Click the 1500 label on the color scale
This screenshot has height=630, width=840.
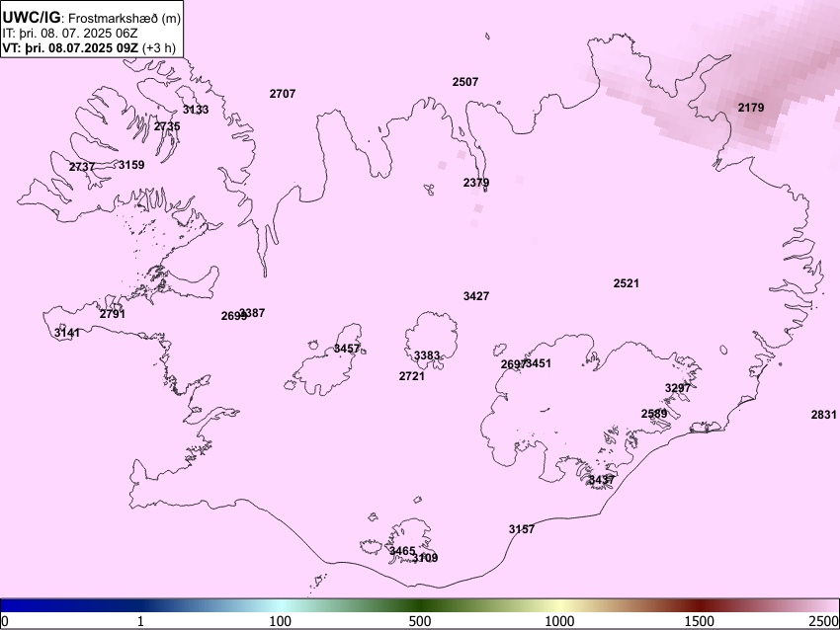click(700, 621)
